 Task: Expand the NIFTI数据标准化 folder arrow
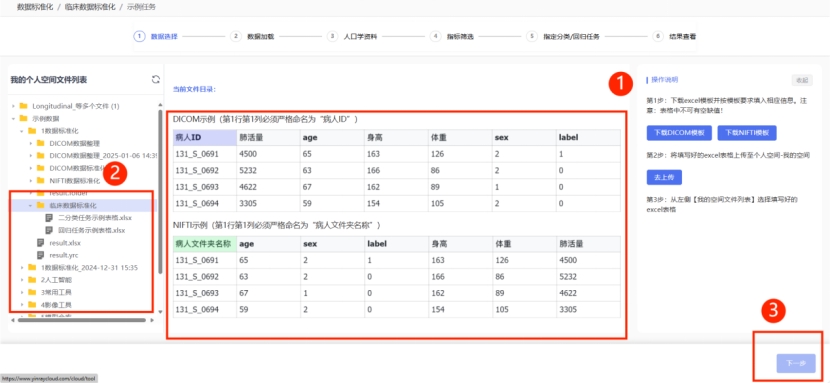(x=31, y=180)
